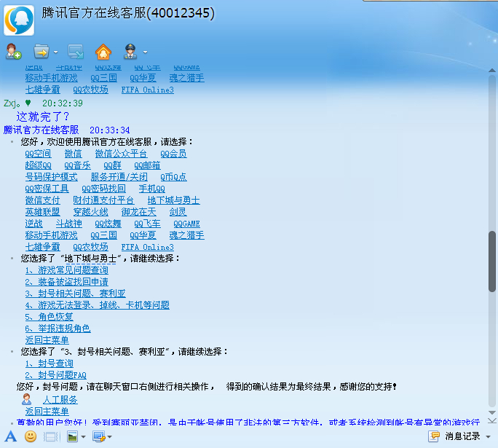Click the scrollbar down arrow
Image resolution: width=498 pixels, height=448 pixels.
tap(492, 413)
